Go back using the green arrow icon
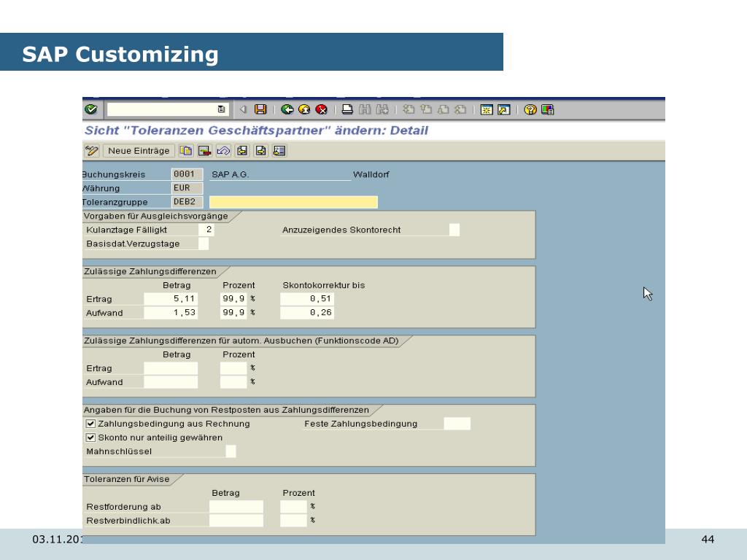 [287, 109]
